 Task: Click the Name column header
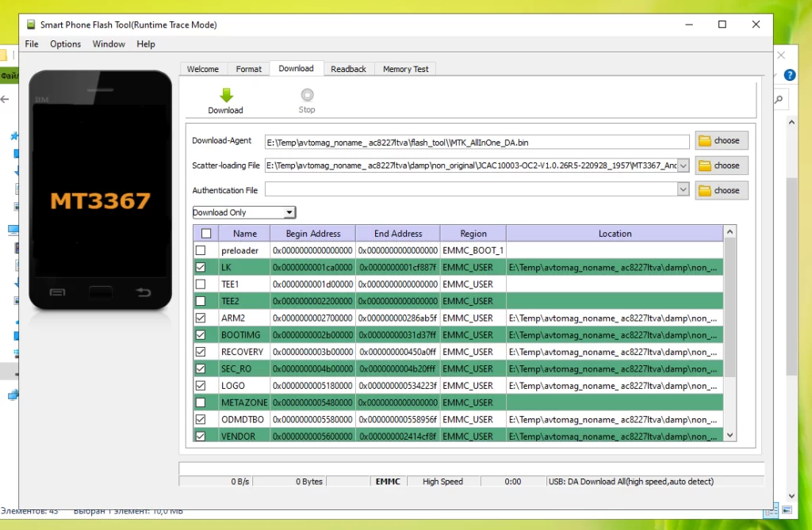pos(244,234)
